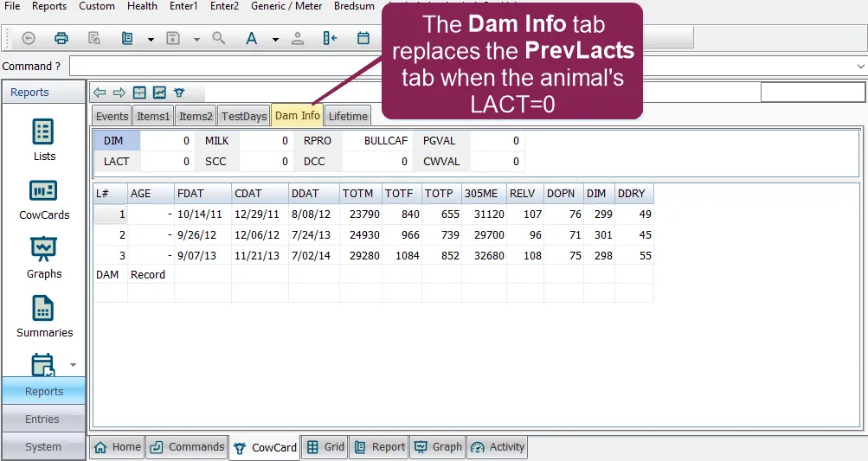Switch to the Items1 tab
Image resolution: width=868 pixels, height=461 pixels.
pos(153,116)
